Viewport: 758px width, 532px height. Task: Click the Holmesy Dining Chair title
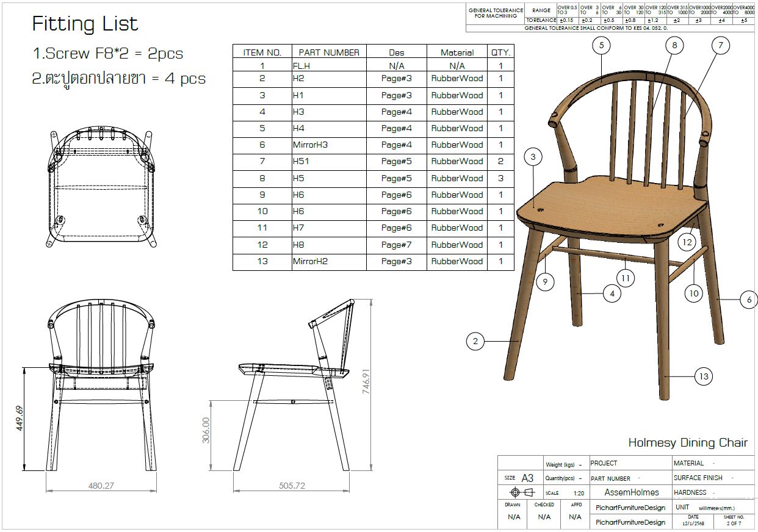pos(688,443)
